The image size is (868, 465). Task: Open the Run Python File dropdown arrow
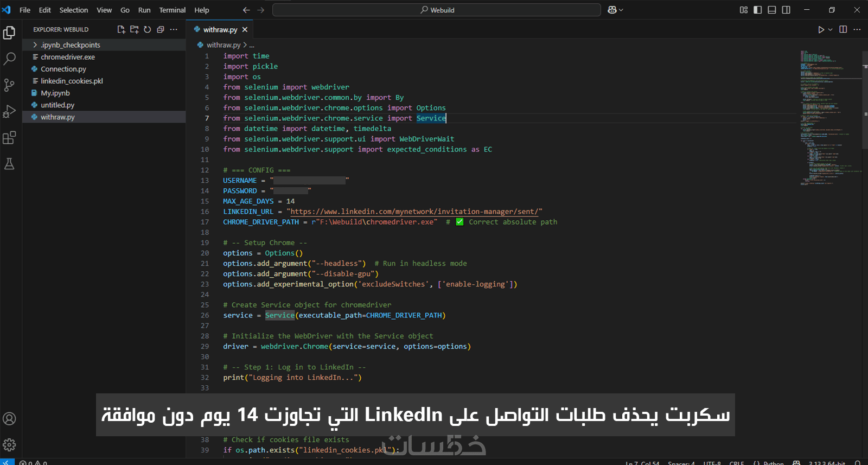831,29
